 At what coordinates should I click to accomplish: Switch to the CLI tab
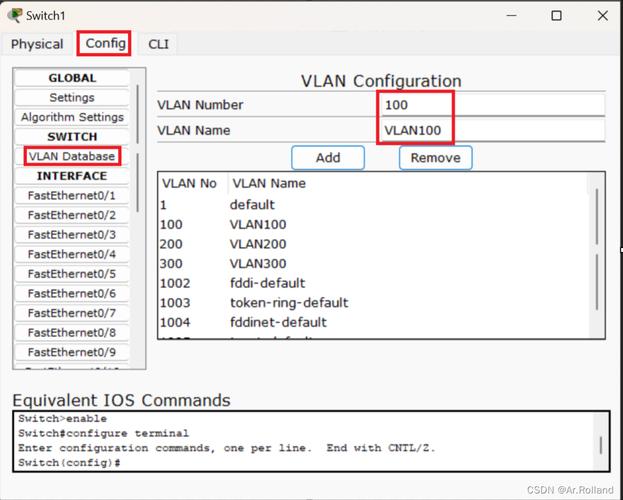(x=158, y=44)
